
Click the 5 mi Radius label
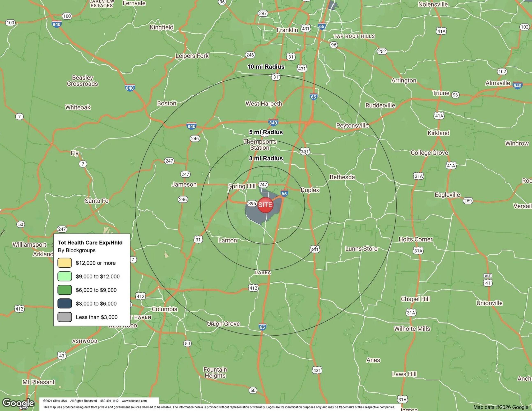266,132
